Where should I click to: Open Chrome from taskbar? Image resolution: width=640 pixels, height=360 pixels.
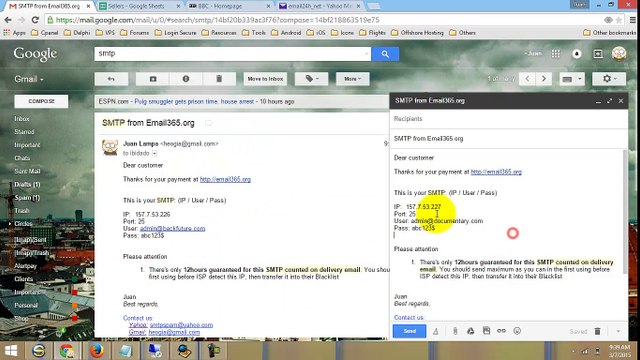click(67, 351)
